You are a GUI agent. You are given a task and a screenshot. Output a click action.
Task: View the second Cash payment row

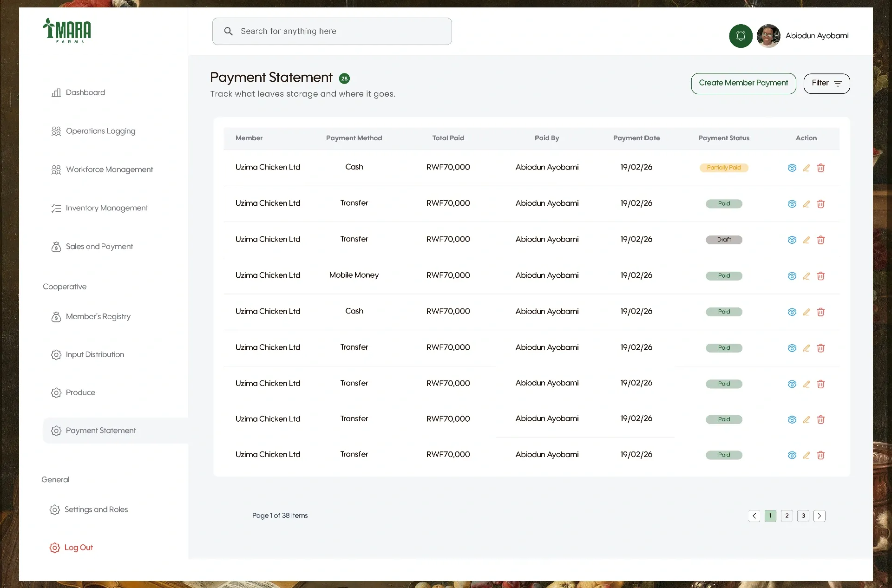click(792, 312)
